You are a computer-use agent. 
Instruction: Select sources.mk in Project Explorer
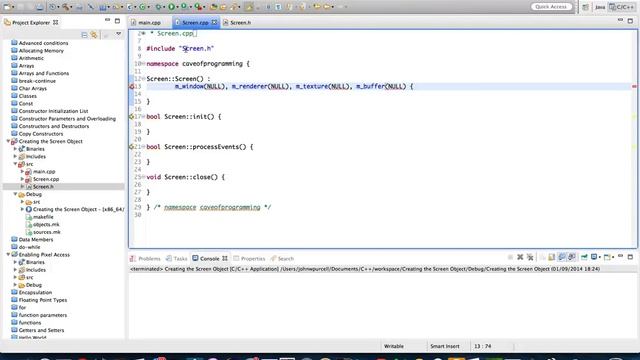coord(47,232)
